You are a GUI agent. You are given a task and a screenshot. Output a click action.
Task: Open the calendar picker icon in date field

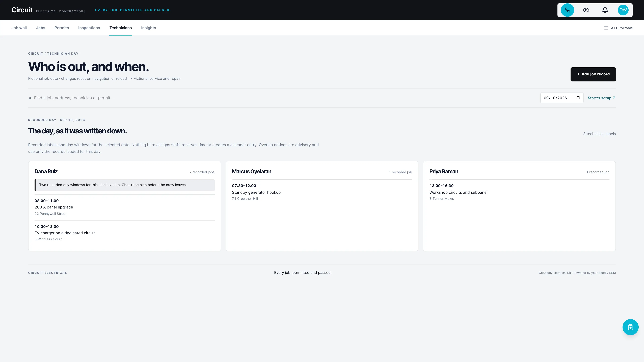tap(578, 98)
